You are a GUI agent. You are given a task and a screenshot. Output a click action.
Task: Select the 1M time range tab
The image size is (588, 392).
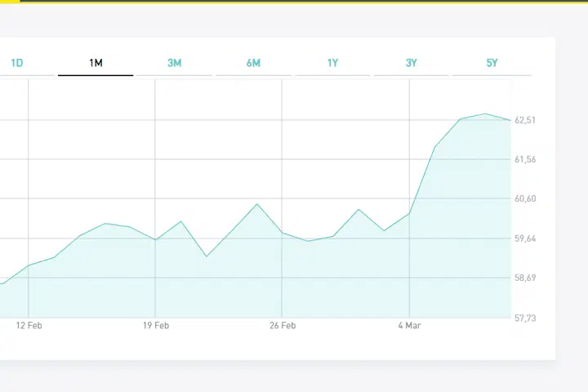pyautogui.click(x=96, y=63)
